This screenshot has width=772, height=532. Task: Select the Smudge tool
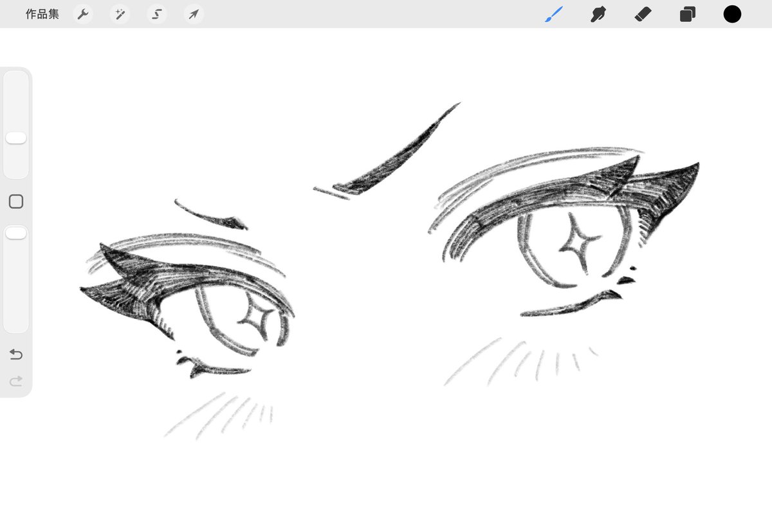click(598, 14)
